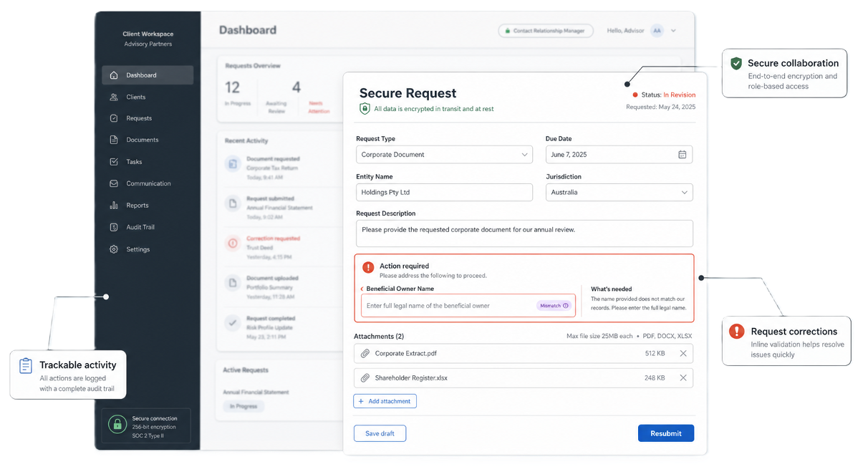Click the Requests sidebar icon

click(114, 118)
